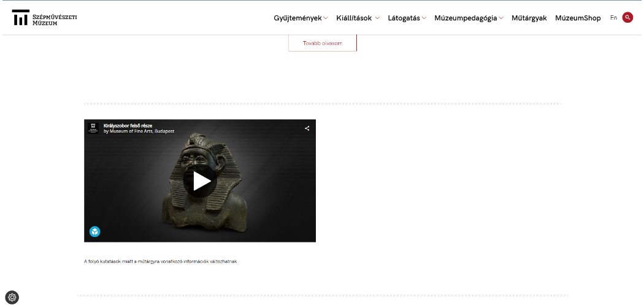Viewport: 644px width, 307px height.
Task: Play the Királyszobor 3D model
Action: click(x=200, y=181)
